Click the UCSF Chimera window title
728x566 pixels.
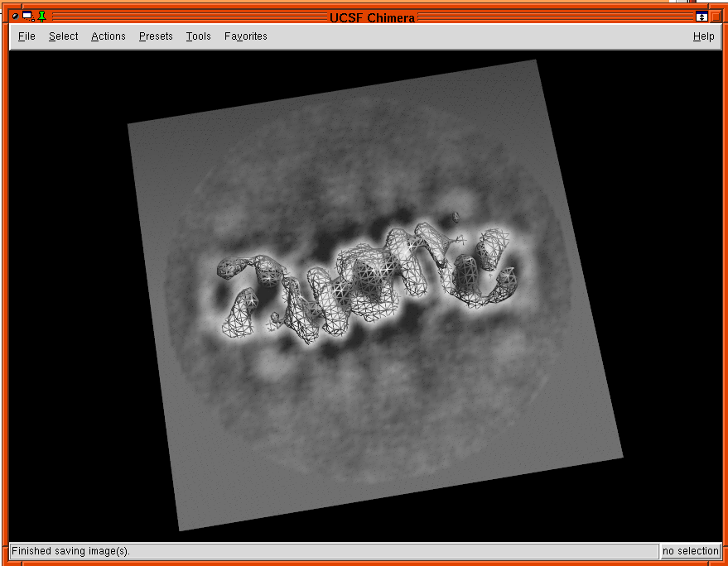click(372, 17)
